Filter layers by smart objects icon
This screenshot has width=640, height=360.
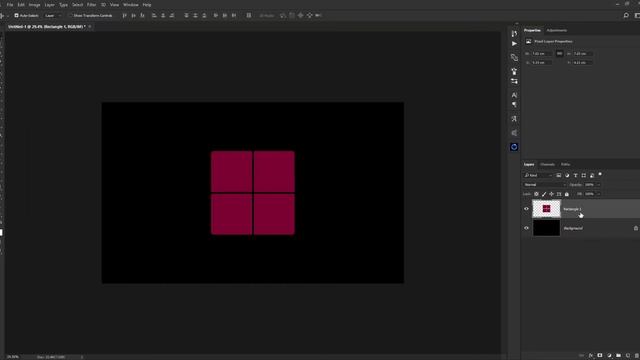[x=592, y=176]
